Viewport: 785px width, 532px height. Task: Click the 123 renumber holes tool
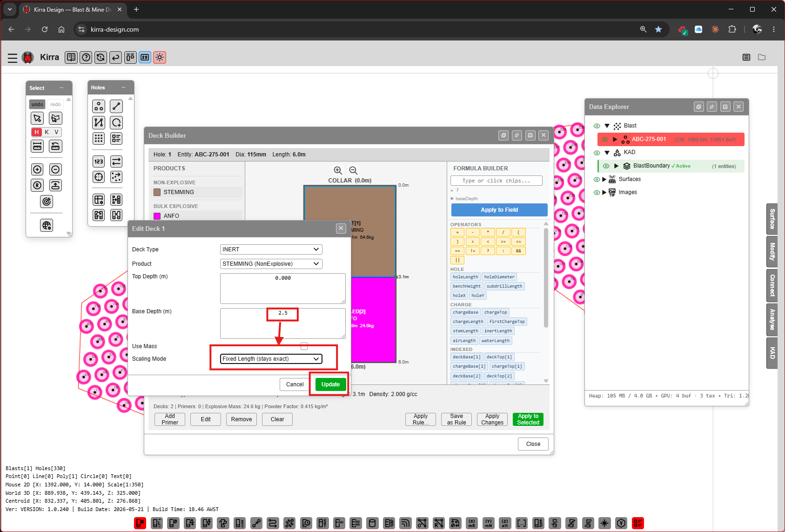tap(99, 162)
